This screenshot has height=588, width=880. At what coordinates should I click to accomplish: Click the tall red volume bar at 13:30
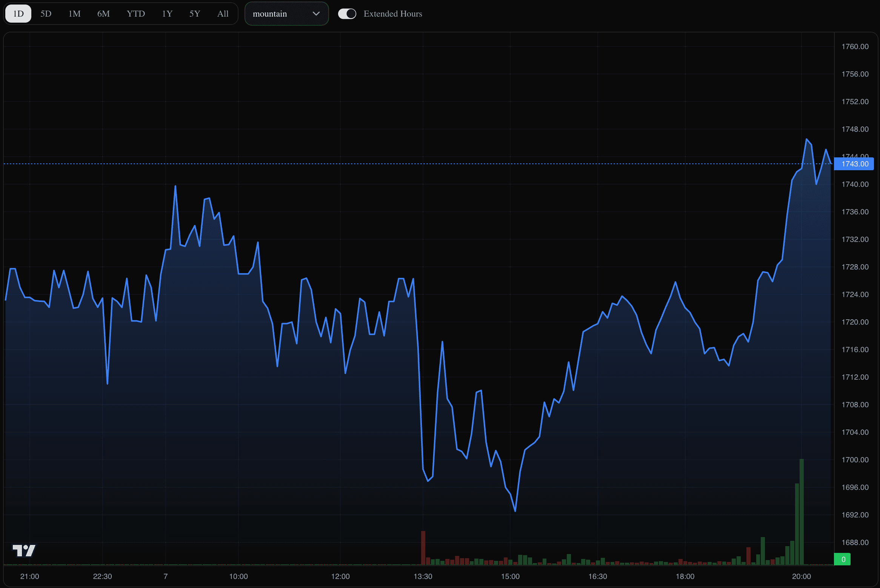(423, 548)
